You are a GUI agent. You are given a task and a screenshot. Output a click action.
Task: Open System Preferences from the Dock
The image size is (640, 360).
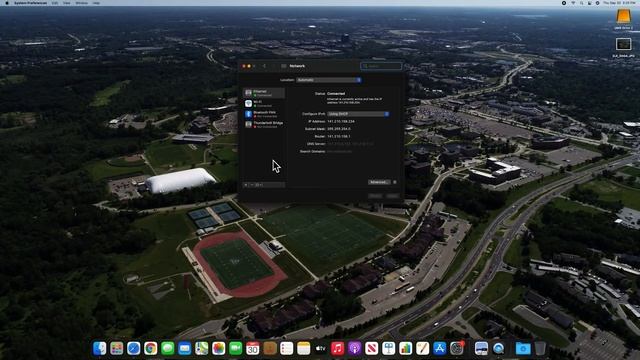pyautogui.click(x=457, y=348)
